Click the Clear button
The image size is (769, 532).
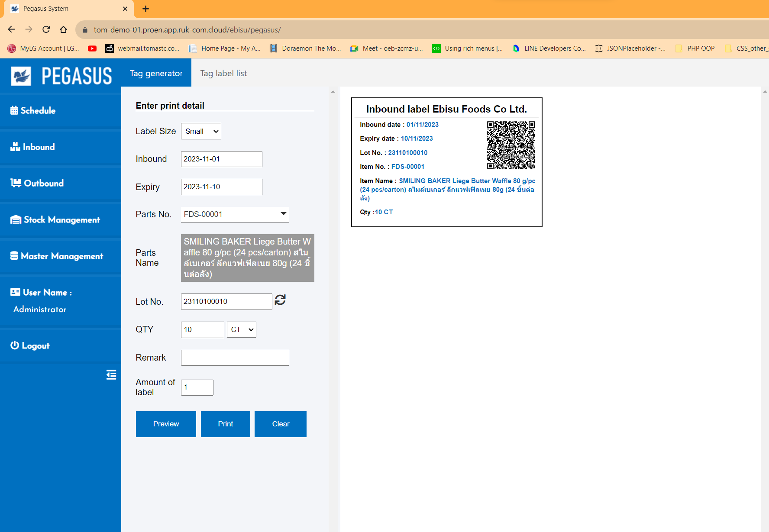tap(281, 424)
